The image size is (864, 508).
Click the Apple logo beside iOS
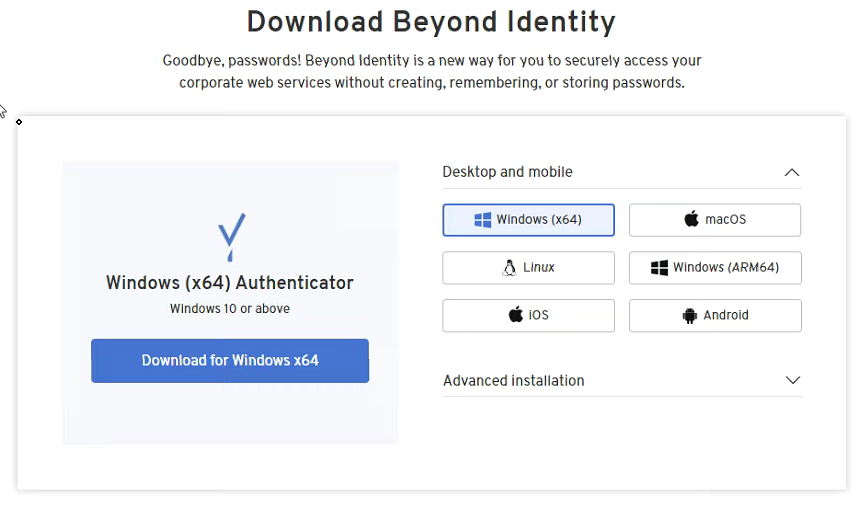pyautogui.click(x=516, y=315)
